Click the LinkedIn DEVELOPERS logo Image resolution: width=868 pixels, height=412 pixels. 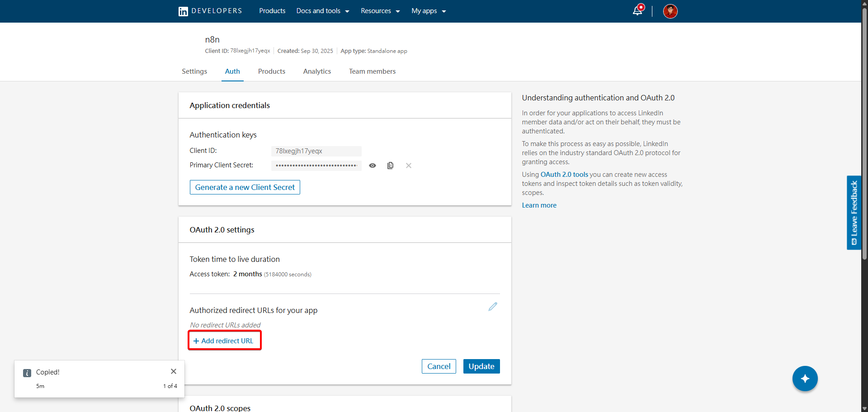click(x=209, y=10)
